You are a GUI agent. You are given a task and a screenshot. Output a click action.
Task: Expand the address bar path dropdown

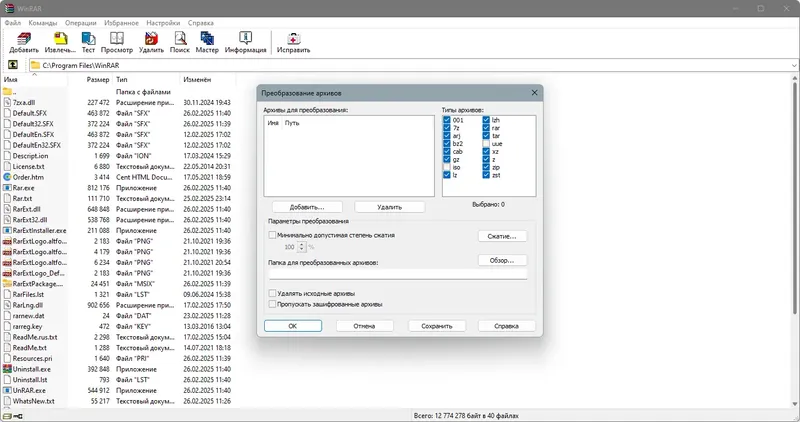point(794,65)
